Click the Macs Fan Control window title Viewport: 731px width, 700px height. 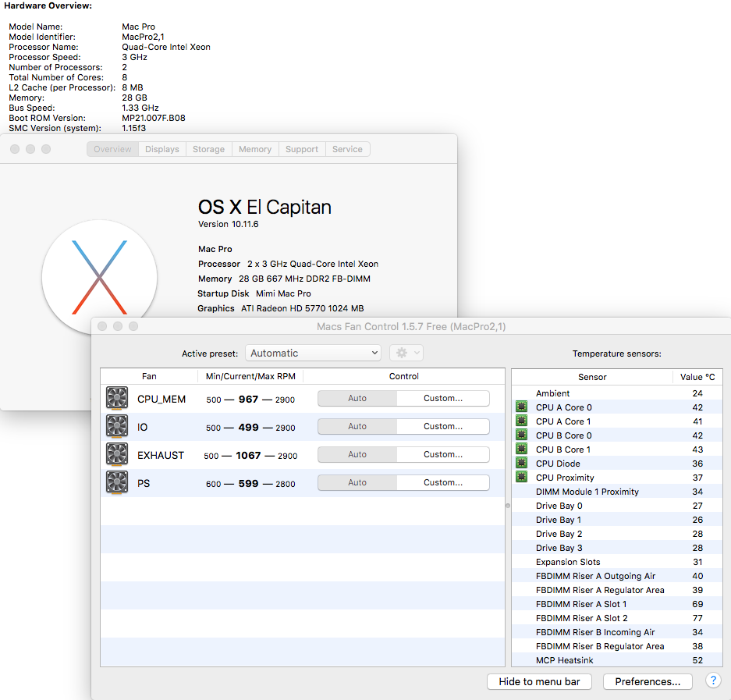tap(411, 326)
